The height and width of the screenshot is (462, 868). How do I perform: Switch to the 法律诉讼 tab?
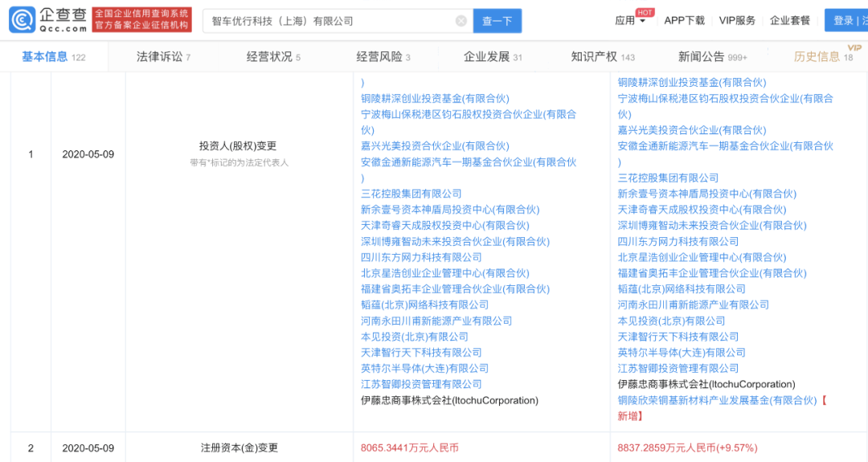tap(163, 56)
